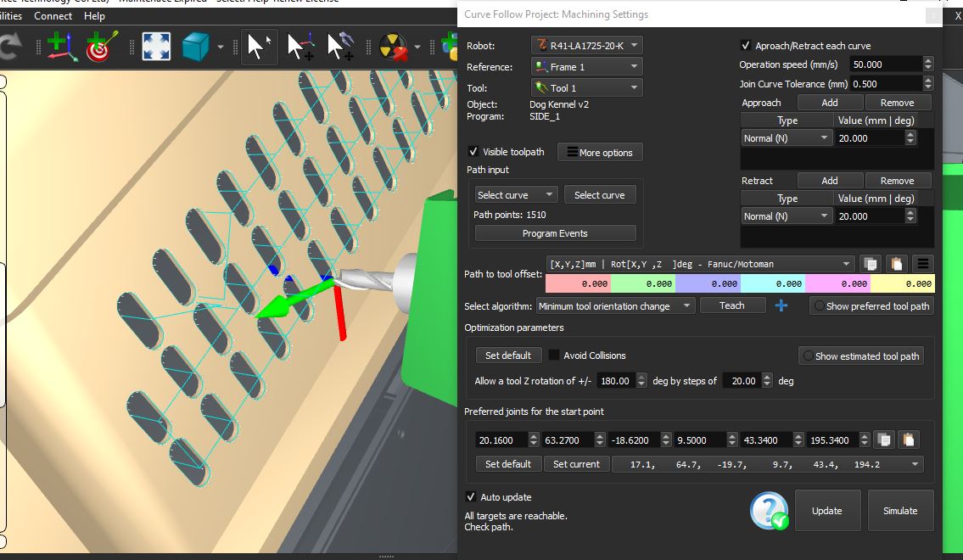Click the Add reference frame toolbar icon
The width and height of the screenshot is (963, 560).
pyautogui.click(x=62, y=47)
